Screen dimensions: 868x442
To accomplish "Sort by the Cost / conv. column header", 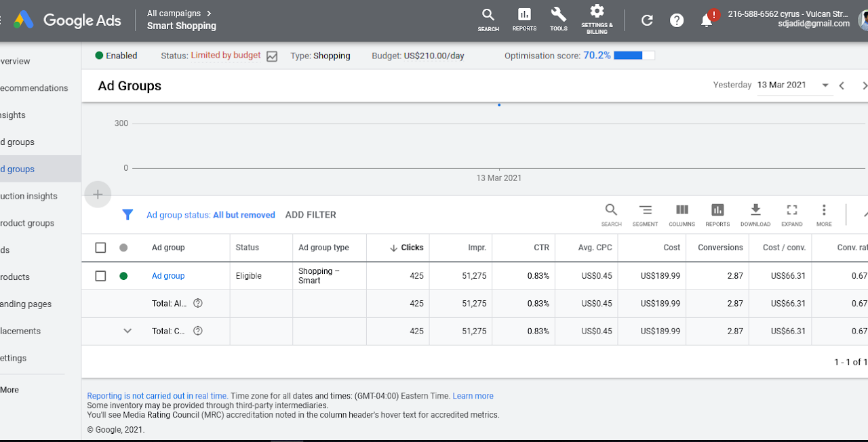I will click(784, 247).
